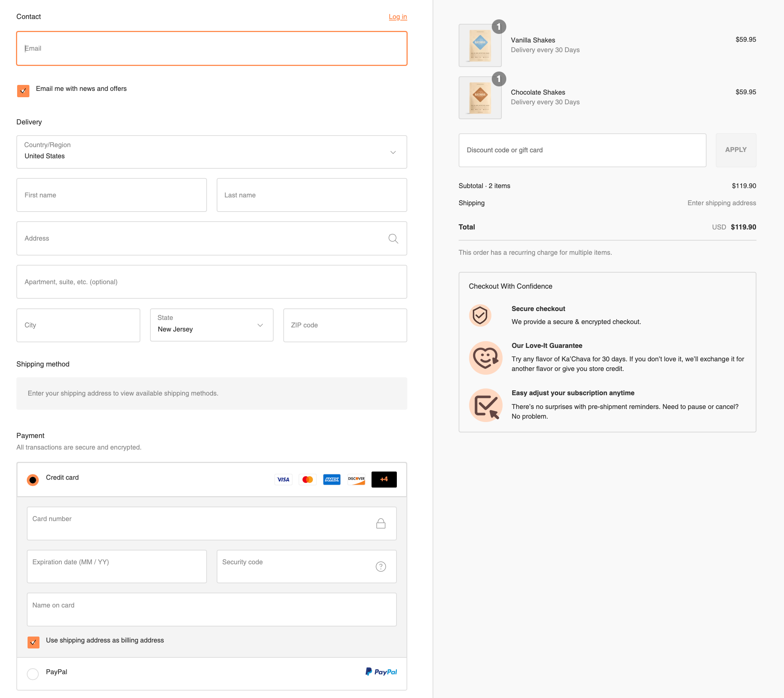The height and width of the screenshot is (698, 784).
Task: Click the card number lock icon
Action: 380,523
